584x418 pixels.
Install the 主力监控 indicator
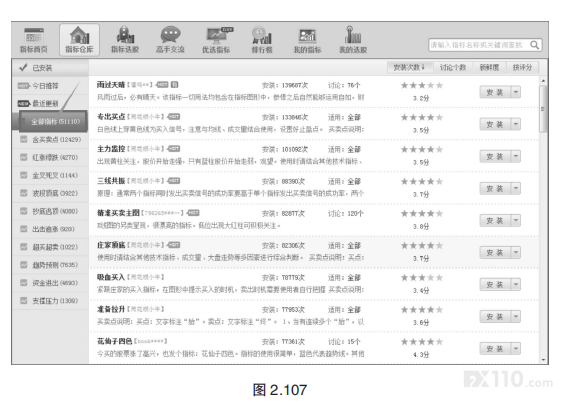(x=495, y=156)
